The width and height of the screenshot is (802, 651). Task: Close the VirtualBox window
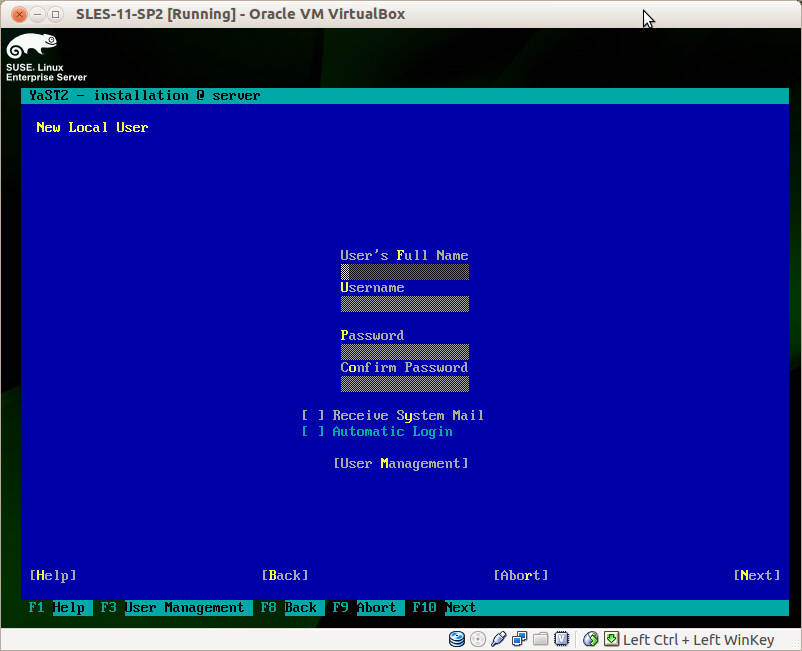pos(19,14)
